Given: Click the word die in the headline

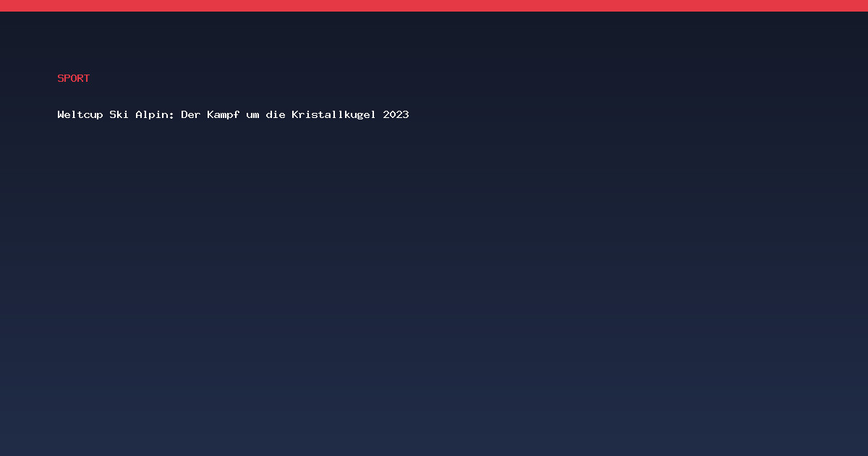Looking at the screenshot, I should 276,114.
